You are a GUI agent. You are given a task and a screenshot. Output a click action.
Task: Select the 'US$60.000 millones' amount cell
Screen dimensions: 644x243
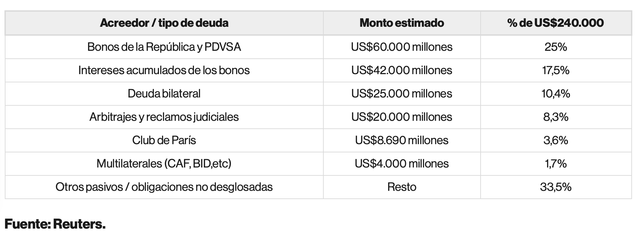click(x=402, y=47)
